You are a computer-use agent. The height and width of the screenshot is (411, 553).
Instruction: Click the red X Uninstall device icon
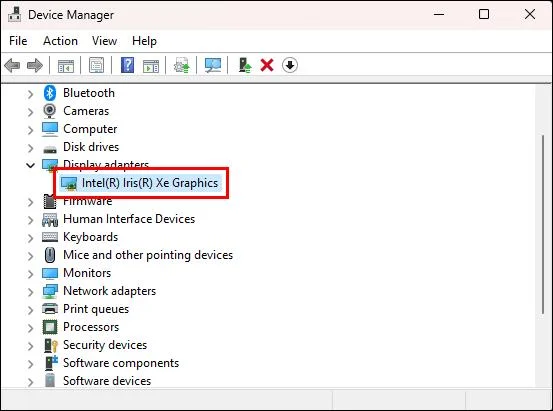tap(267, 65)
